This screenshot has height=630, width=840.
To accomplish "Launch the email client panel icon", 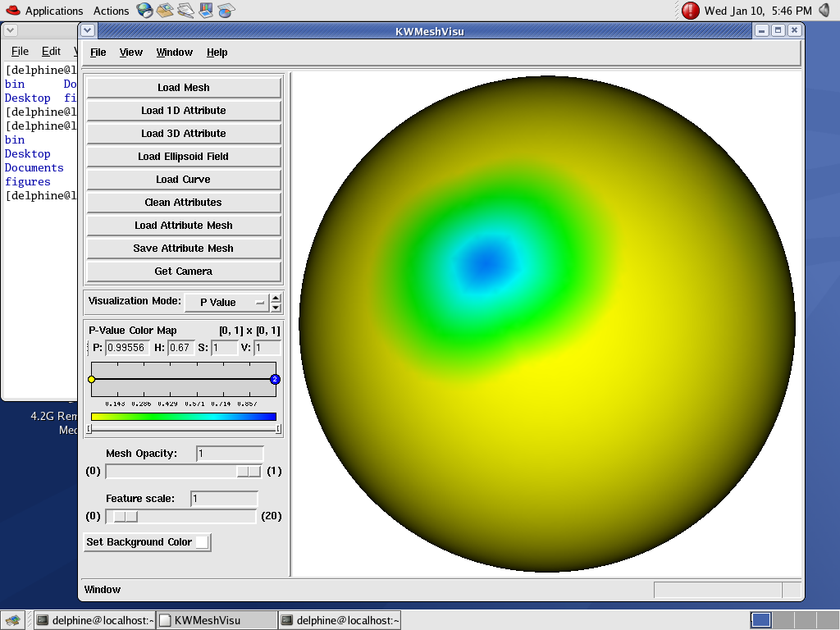I will tap(165, 10).
